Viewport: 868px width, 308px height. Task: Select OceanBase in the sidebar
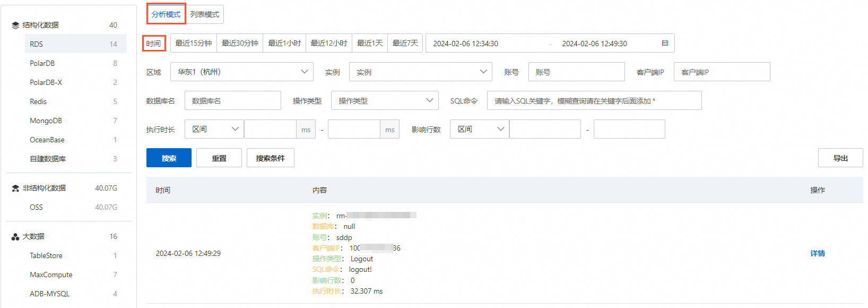click(76, 140)
